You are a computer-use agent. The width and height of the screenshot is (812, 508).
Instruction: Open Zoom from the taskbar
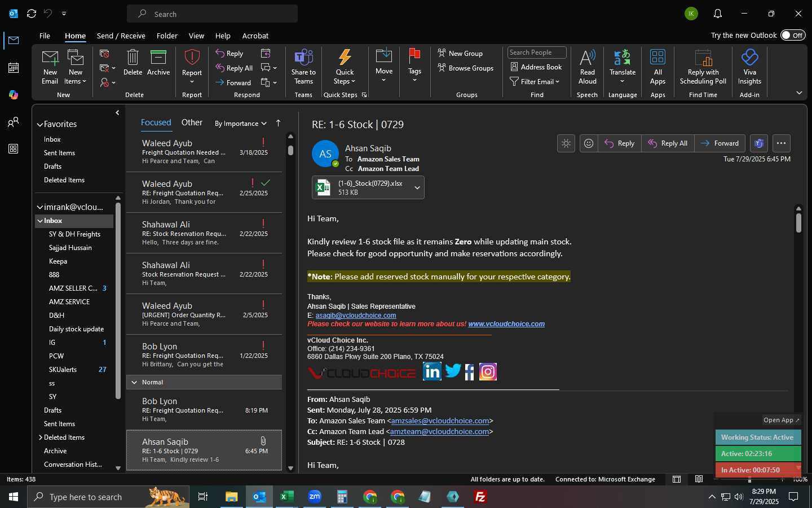point(315,497)
